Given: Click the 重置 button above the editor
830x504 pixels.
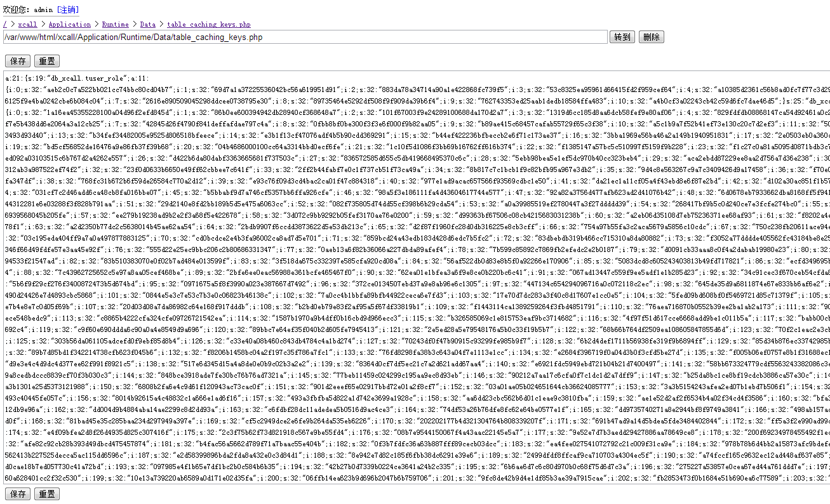Looking at the screenshot, I should point(46,61).
